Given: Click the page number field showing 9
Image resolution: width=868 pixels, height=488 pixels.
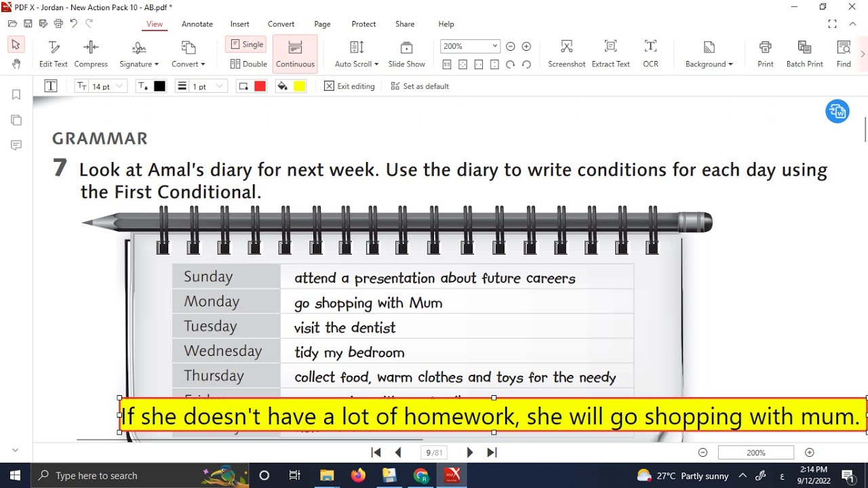Looking at the screenshot, I should point(433,453).
